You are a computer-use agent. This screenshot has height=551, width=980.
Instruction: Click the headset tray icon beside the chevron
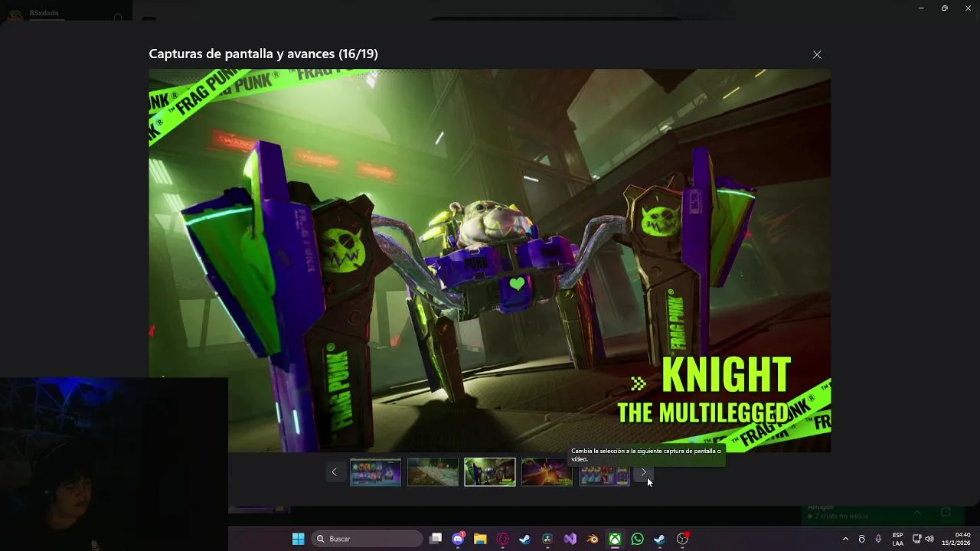[861, 539]
